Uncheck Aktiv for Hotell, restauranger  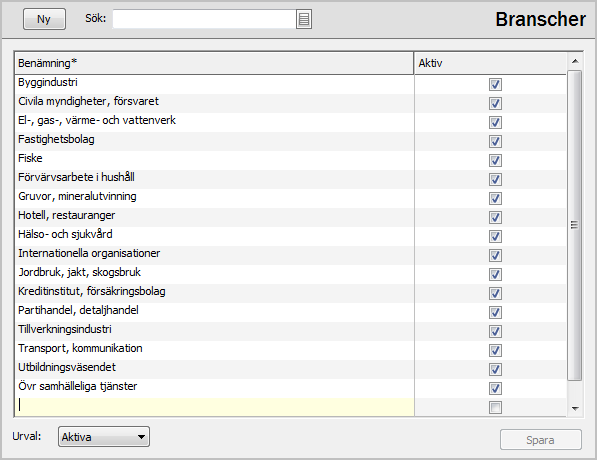point(495,217)
